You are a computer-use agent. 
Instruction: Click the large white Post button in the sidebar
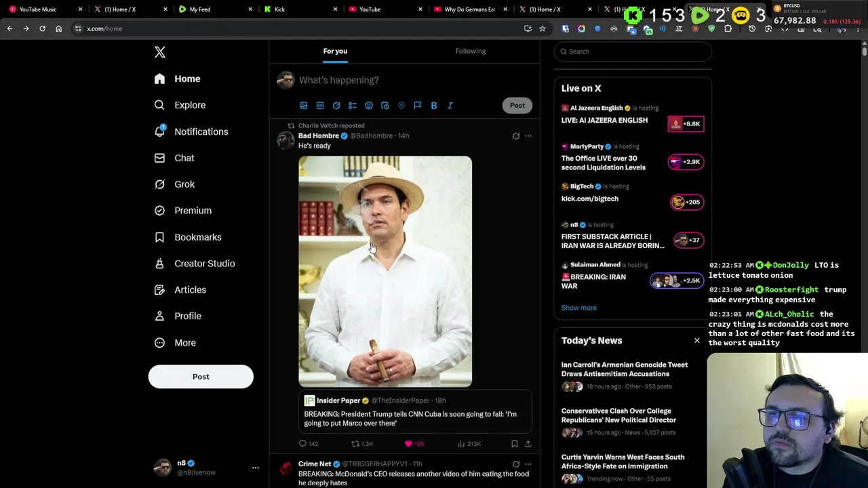coord(201,377)
